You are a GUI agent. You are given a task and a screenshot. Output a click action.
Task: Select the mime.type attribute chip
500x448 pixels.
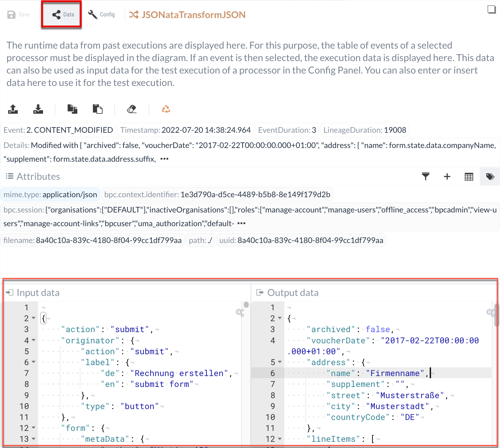click(x=50, y=194)
